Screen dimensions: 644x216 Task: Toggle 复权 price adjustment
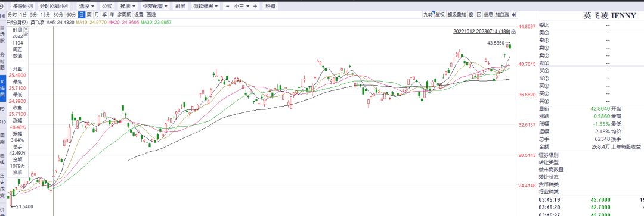pos(440,15)
